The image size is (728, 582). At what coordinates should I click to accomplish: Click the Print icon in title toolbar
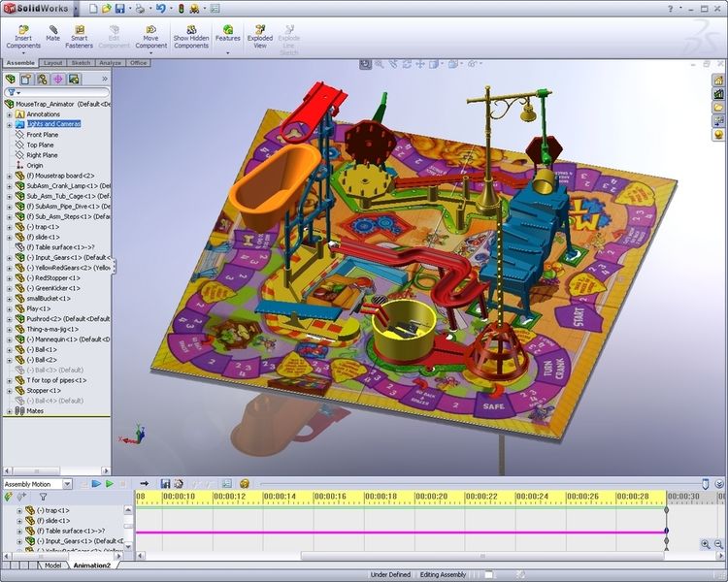(140, 9)
